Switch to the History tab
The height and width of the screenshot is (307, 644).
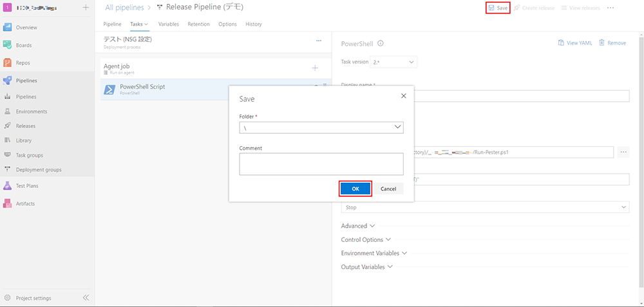[253, 24]
